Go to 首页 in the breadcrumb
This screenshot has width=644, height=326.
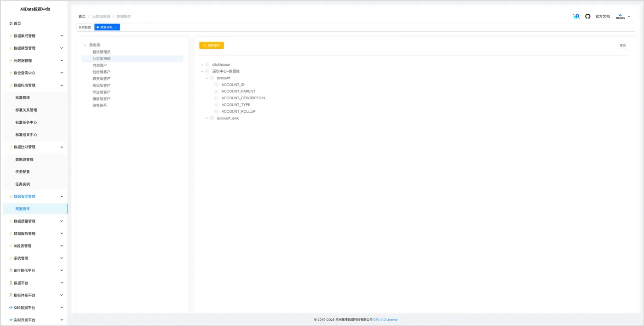pos(82,17)
